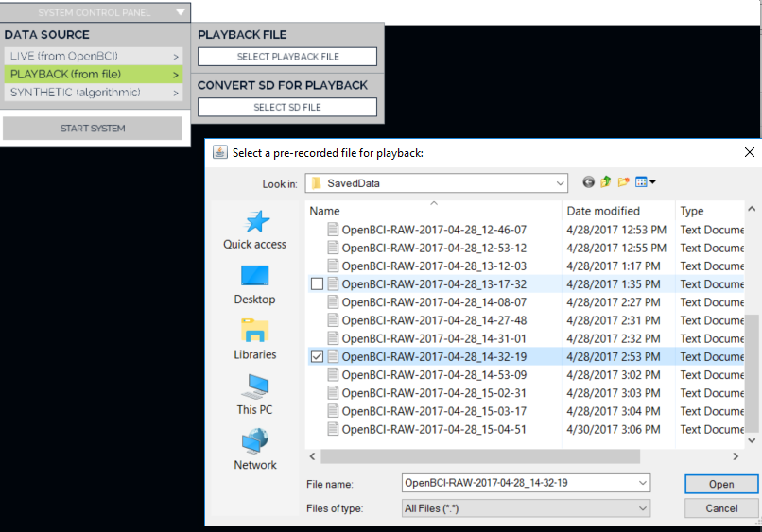Image resolution: width=762 pixels, height=532 pixels.
Task: Open Quick access in sidebar
Action: coord(254,230)
